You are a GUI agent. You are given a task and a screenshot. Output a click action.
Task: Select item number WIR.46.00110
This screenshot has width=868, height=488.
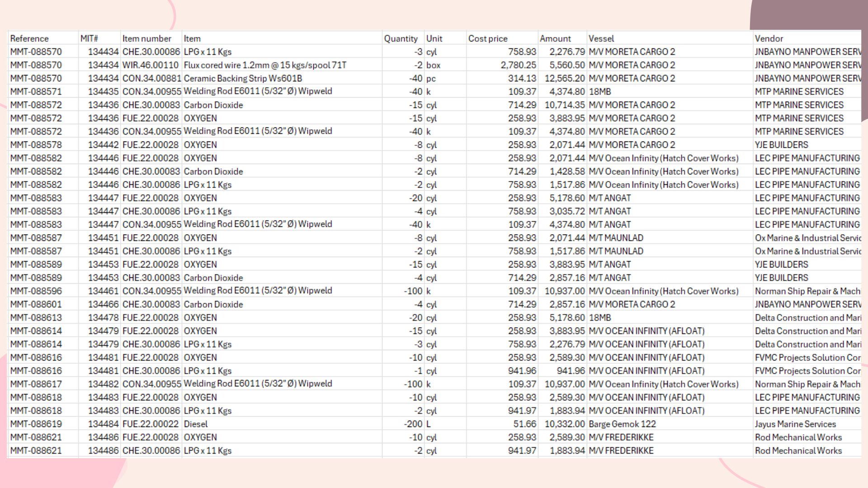click(151, 65)
